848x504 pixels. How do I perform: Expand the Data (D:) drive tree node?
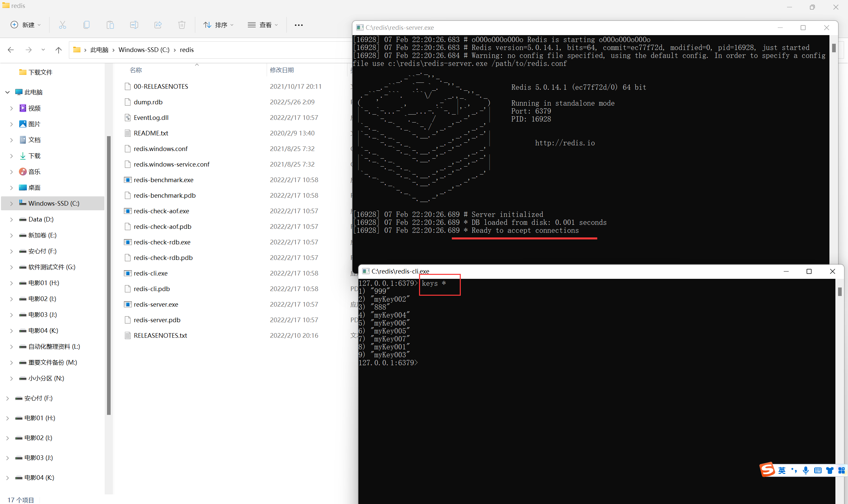coord(12,220)
